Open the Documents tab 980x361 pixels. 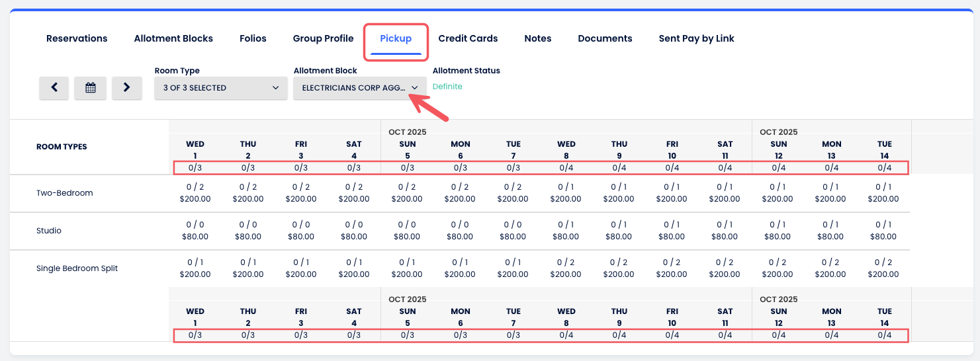(x=605, y=38)
